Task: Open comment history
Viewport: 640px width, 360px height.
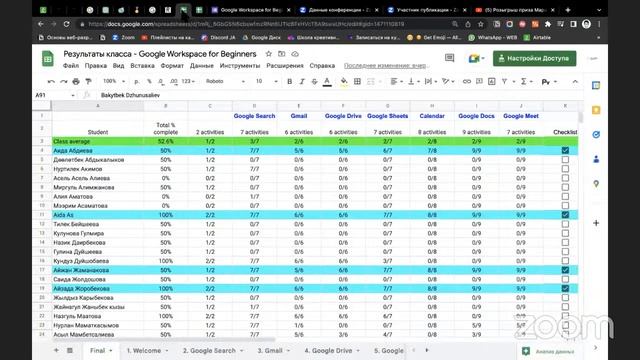Action: tap(449, 58)
